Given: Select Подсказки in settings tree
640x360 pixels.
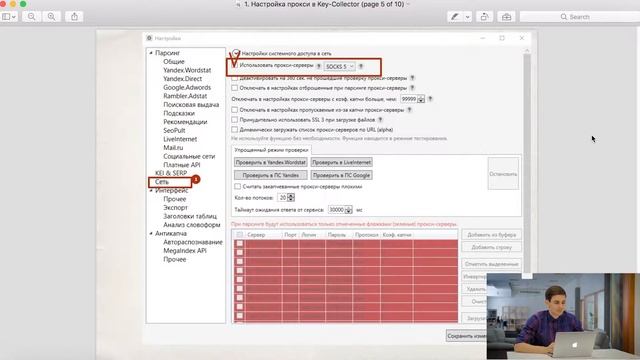Looking at the screenshot, I should pyautogui.click(x=179, y=113).
